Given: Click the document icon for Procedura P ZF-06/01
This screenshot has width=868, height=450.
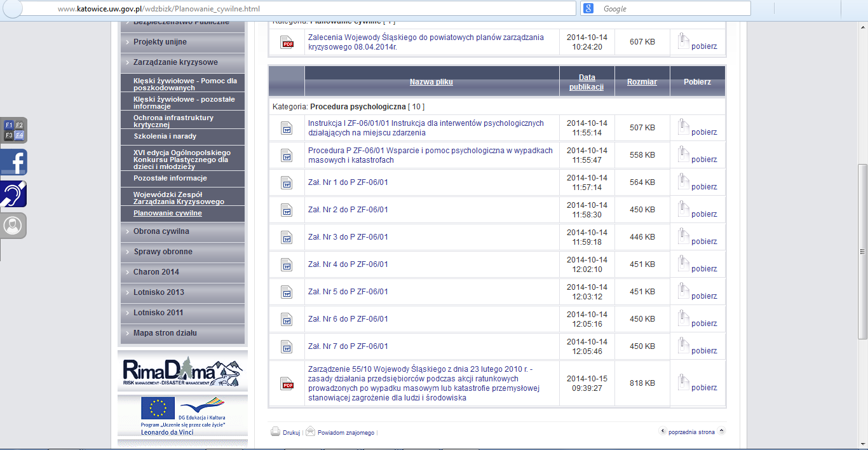Looking at the screenshot, I should [287, 156].
